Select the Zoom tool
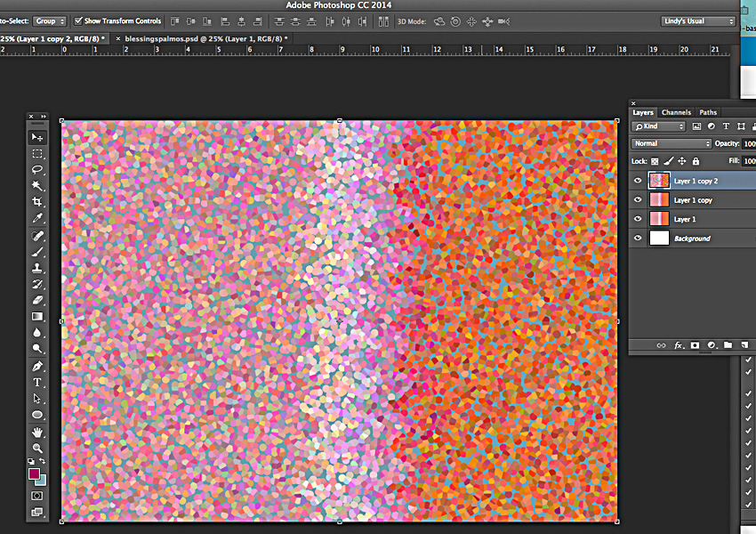The image size is (756, 534). click(x=38, y=448)
